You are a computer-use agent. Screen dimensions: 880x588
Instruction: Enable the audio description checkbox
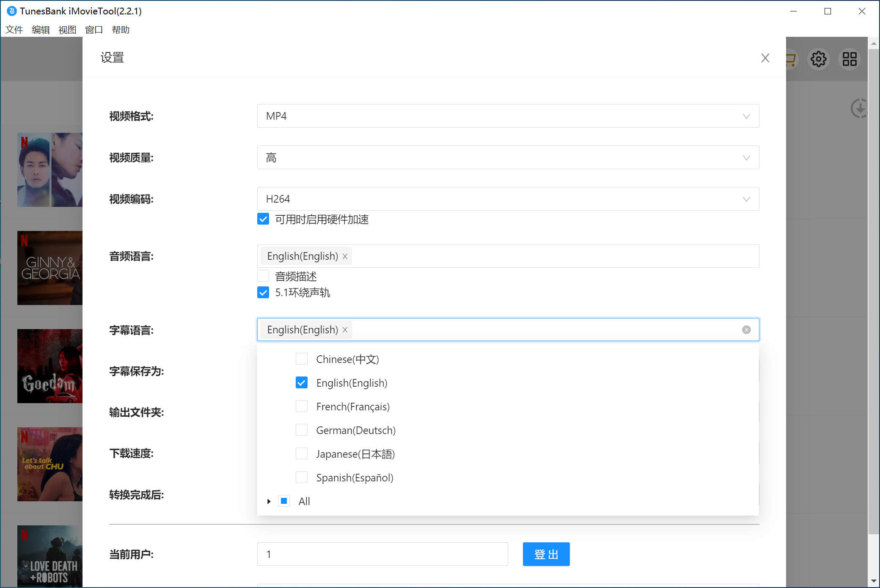pyautogui.click(x=263, y=276)
